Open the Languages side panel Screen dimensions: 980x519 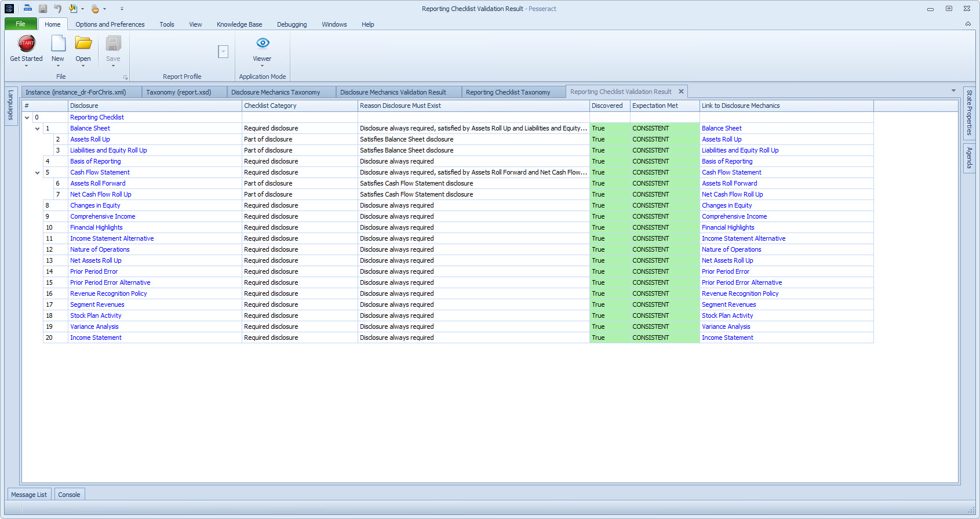click(x=11, y=105)
